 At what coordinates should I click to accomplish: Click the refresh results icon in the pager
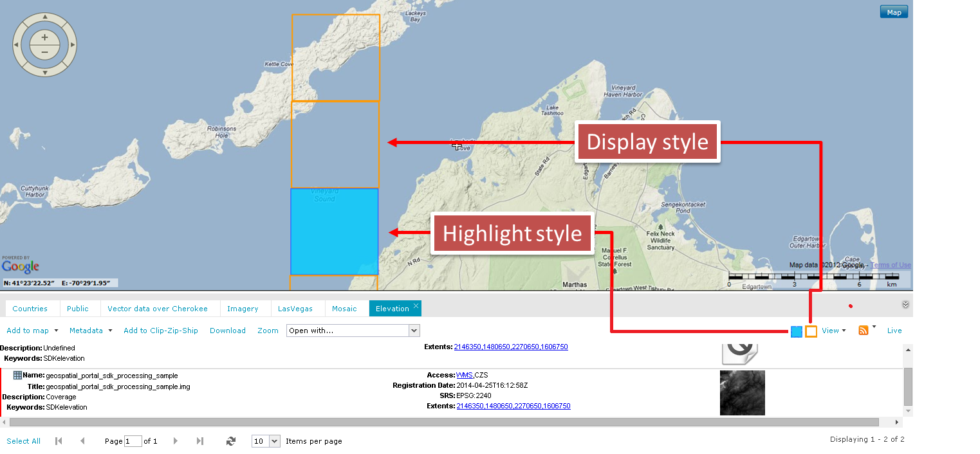click(231, 441)
